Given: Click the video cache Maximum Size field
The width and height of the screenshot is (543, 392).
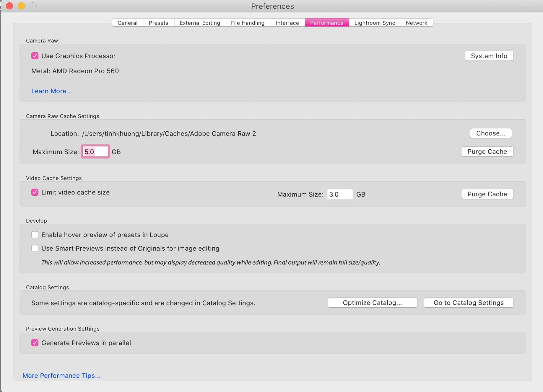Looking at the screenshot, I should pyautogui.click(x=340, y=194).
